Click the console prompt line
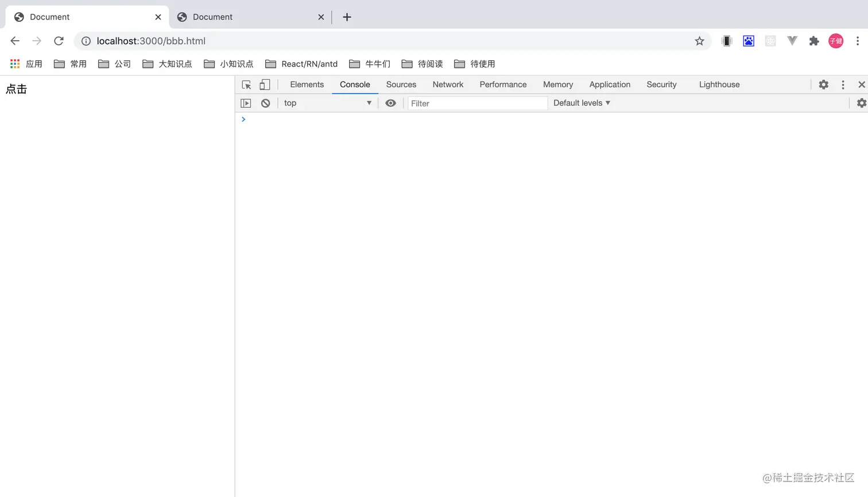This screenshot has width=868, height=497. pyautogui.click(x=551, y=119)
